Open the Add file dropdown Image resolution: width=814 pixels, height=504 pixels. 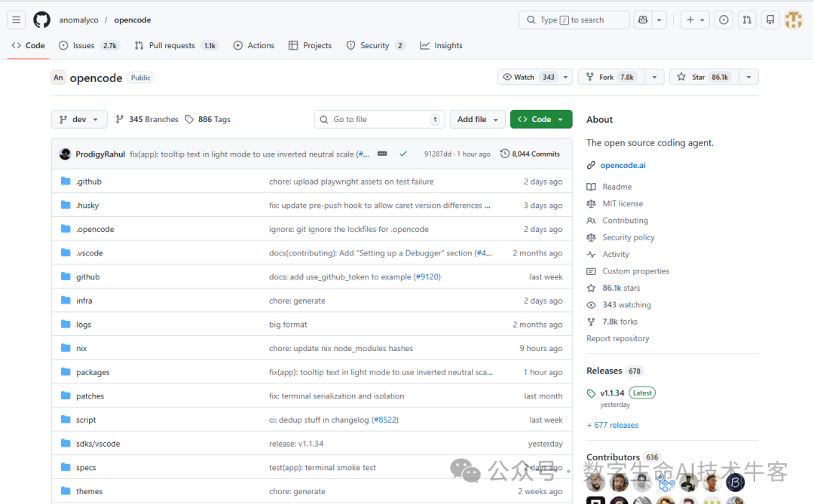click(478, 119)
